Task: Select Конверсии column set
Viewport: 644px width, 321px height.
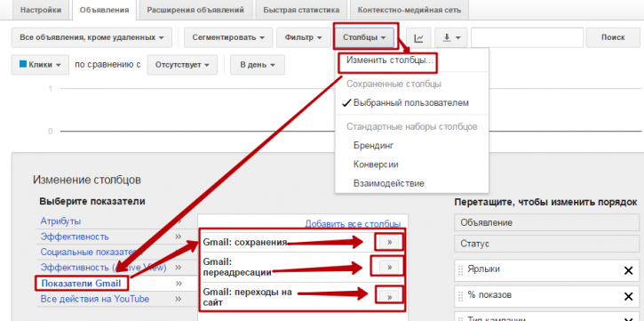Action: pyautogui.click(x=376, y=165)
